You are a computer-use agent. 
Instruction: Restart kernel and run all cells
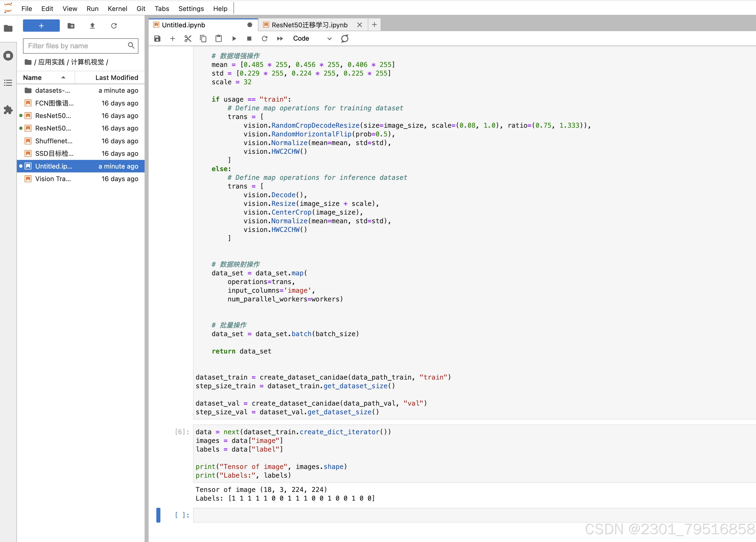(x=280, y=39)
